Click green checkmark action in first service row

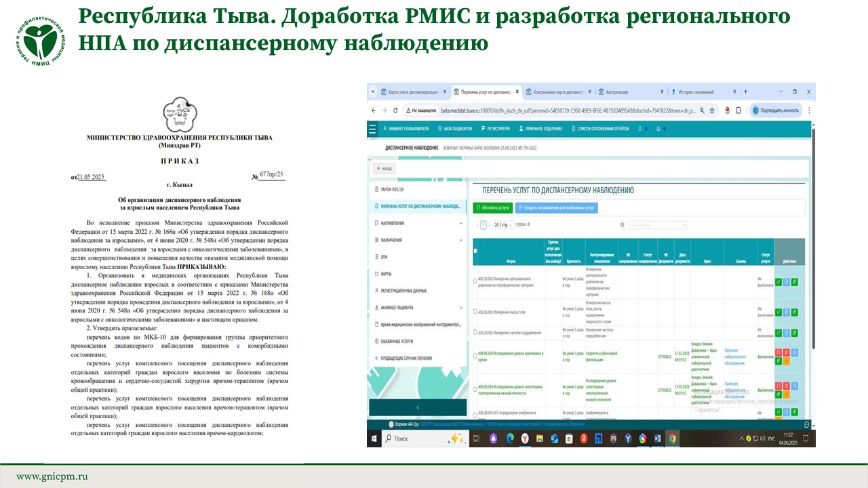778,282
